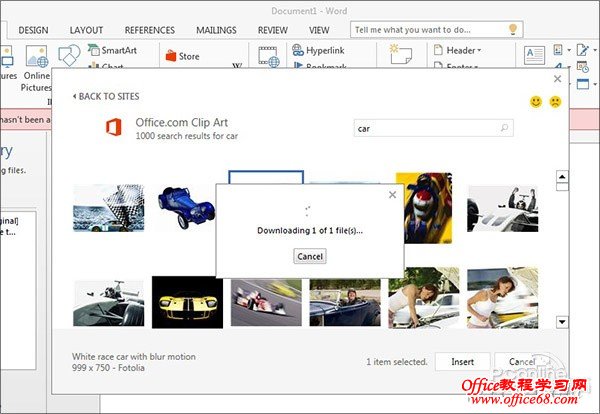Viewport: 600px width, 414px height.
Task: Select the checkered flag race car image
Action: click(109, 208)
